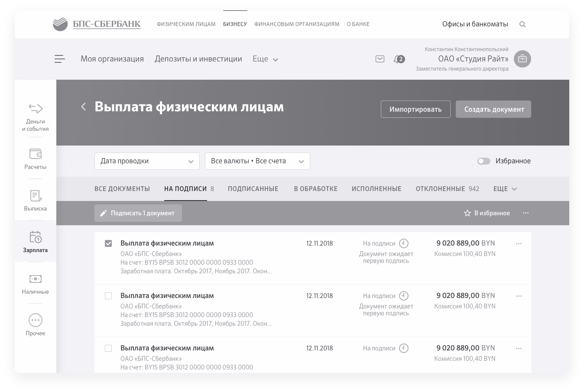Image resolution: width=584 pixels, height=392 pixels.
Task: Open the Дата проводки dropdown
Action: pos(147,161)
